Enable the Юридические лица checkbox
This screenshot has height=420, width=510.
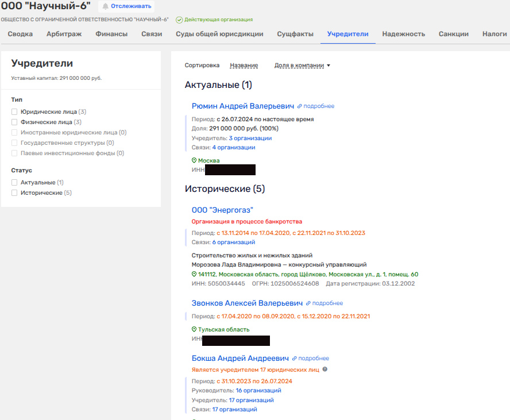pos(14,112)
